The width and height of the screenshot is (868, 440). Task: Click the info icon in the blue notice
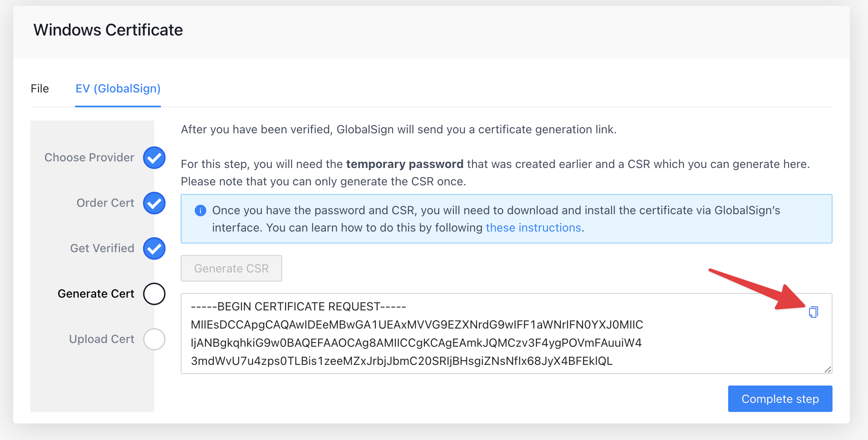[200, 211]
